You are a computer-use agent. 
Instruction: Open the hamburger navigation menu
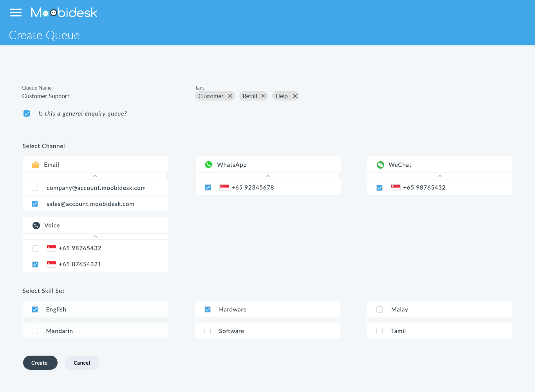16,13
